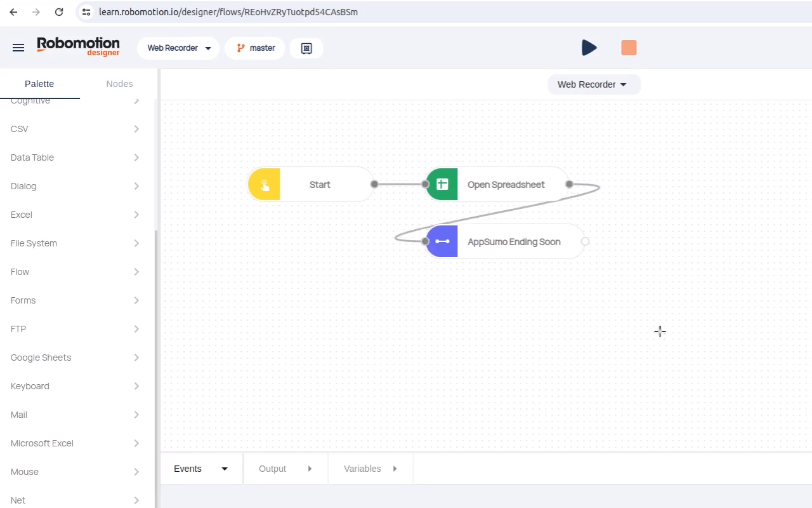Open the Output panel
812x508 pixels.
tap(285, 469)
